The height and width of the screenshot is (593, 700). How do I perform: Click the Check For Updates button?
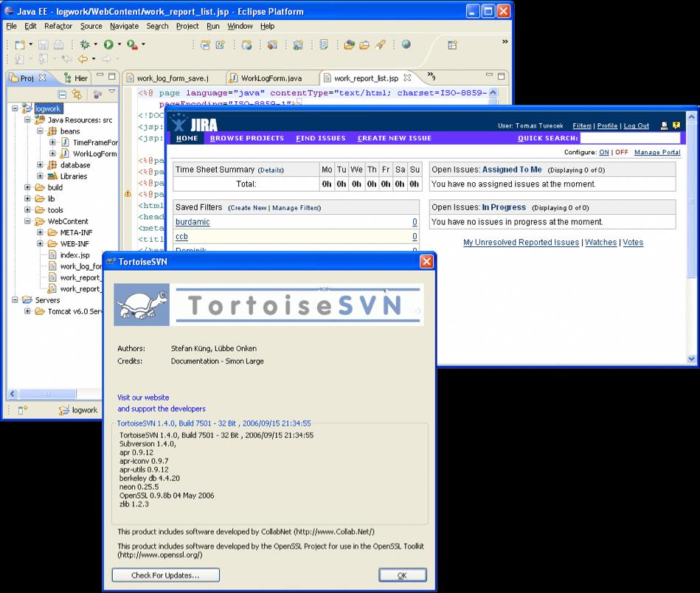166,575
